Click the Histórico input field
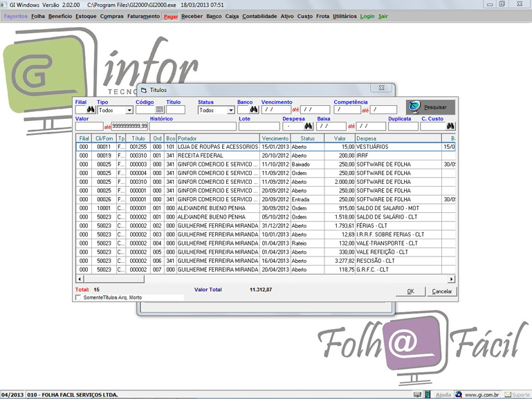Screen dimensions: 532x399 pyautogui.click(x=193, y=126)
